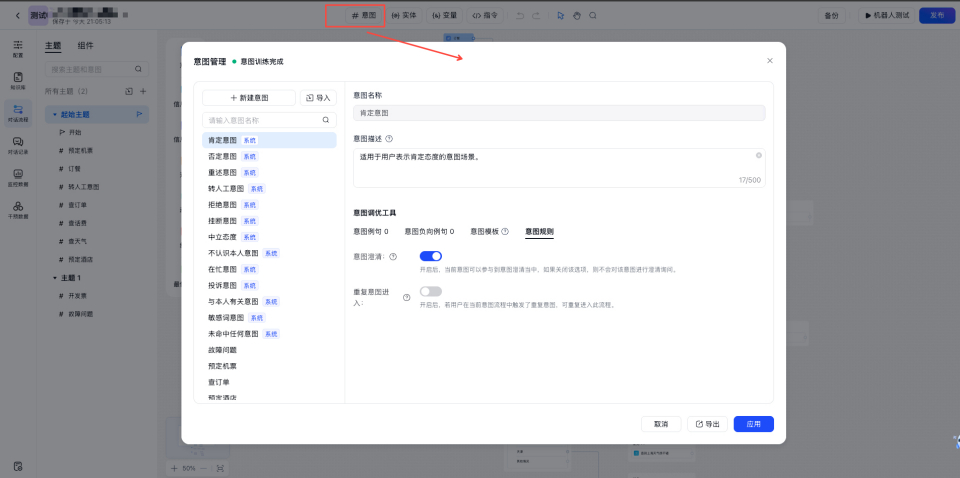
Task: Click the 新建意图 button
Action: pos(249,98)
